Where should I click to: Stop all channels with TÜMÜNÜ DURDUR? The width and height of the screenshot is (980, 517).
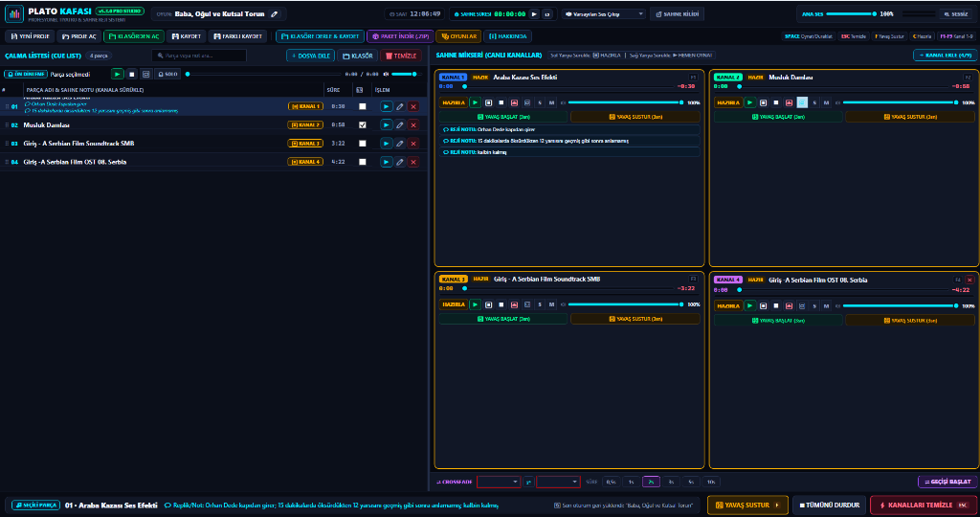[x=829, y=506]
